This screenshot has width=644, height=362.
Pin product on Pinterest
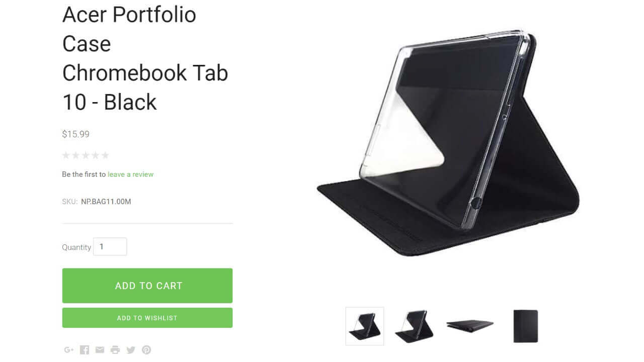click(x=146, y=350)
